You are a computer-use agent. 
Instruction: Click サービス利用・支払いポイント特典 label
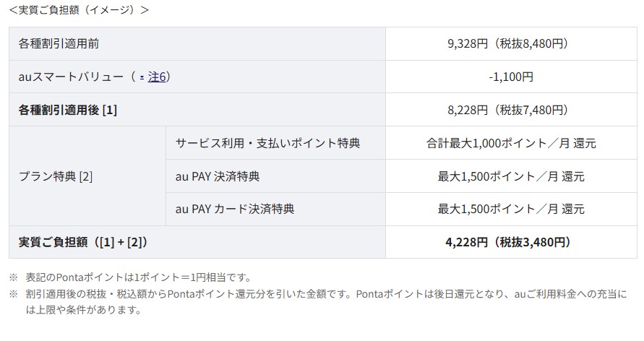(267, 143)
